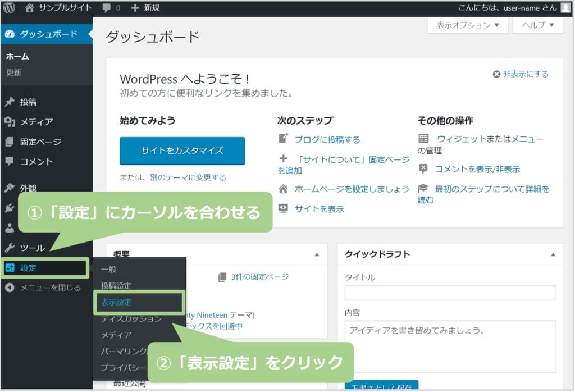Open the 設定 menu in sidebar
Viewport: 575px width, 392px height.
pos(28,268)
